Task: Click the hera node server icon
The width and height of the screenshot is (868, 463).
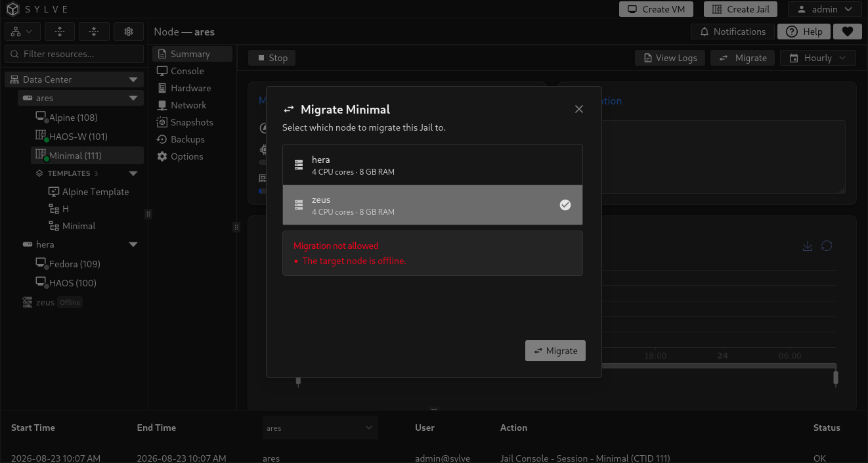Action: pos(28,244)
